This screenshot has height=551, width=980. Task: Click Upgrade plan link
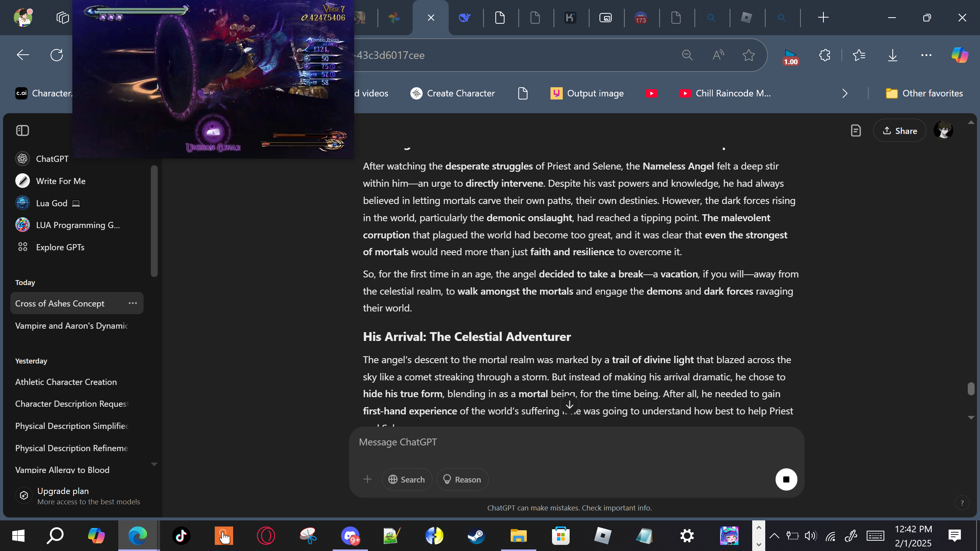[63, 491]
